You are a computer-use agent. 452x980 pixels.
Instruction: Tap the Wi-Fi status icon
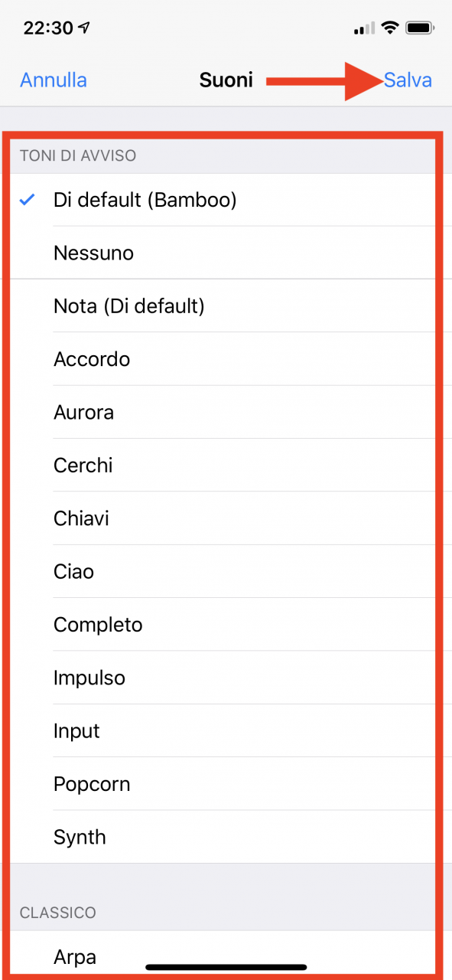coord(390,28)
